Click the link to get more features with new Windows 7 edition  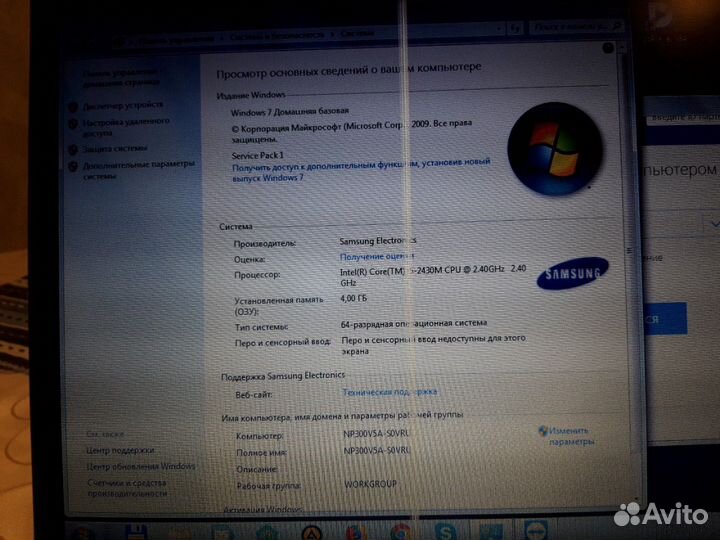tap(361, 169)
